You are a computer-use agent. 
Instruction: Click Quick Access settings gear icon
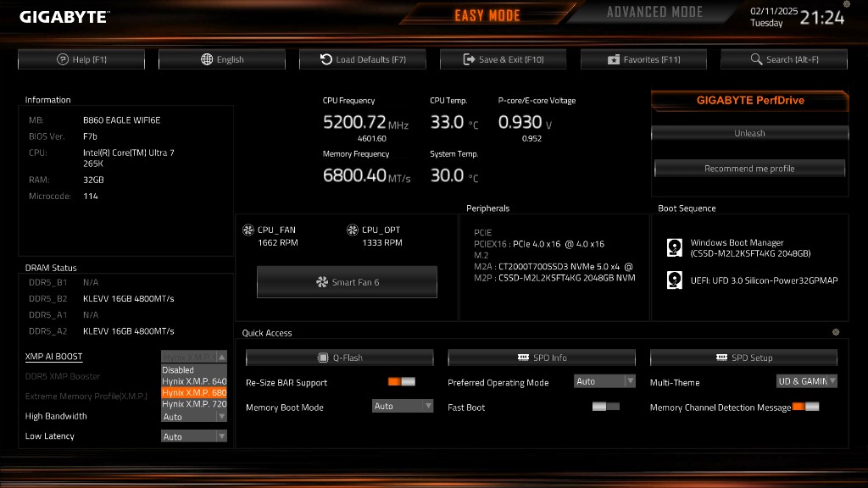(836, 332)
